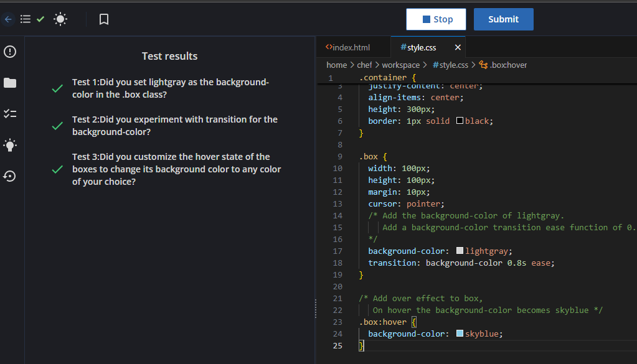Click the workspace breadcrumb
The image size is (637, 364).
point(400,65)
